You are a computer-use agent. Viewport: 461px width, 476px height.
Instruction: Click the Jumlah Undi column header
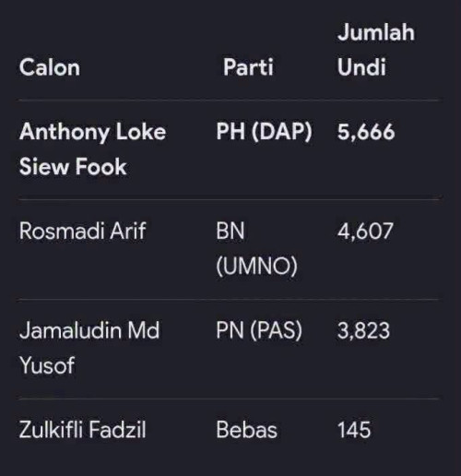(376, 50)
